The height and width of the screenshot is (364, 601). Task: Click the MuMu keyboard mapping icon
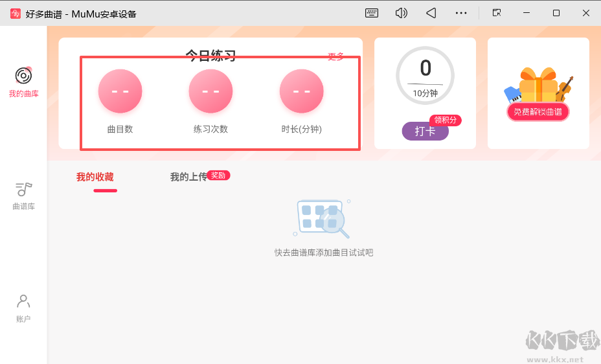pyautogui.click(x=371, y=13)
